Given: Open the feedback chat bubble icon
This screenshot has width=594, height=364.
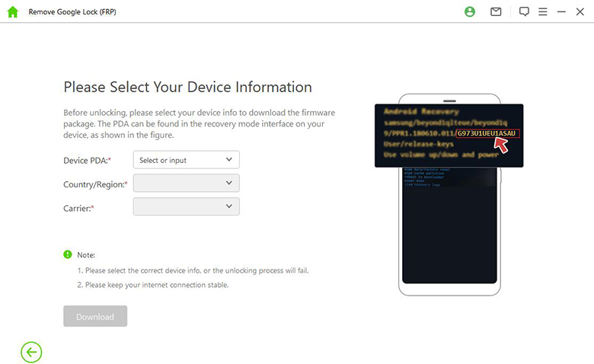Looking at the screenshot, I should [524, 12].
